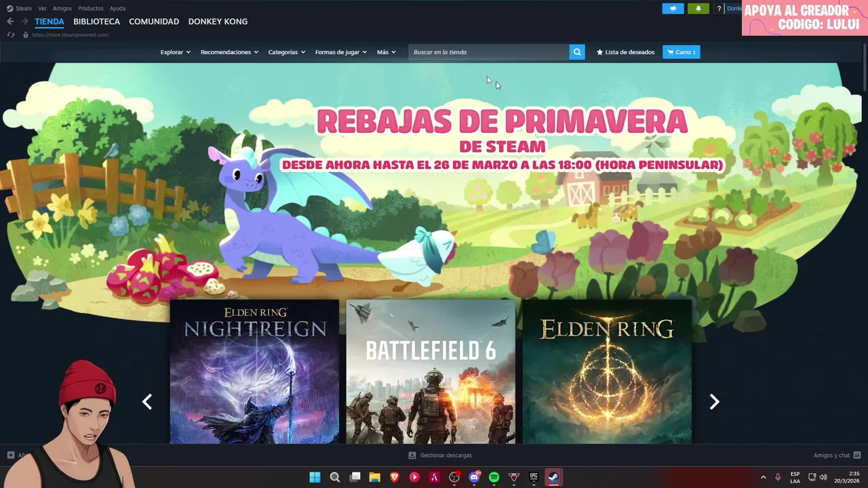Open Windows taskbar search
The height and width of the screenshot is (488, 868).
(335, 477)
